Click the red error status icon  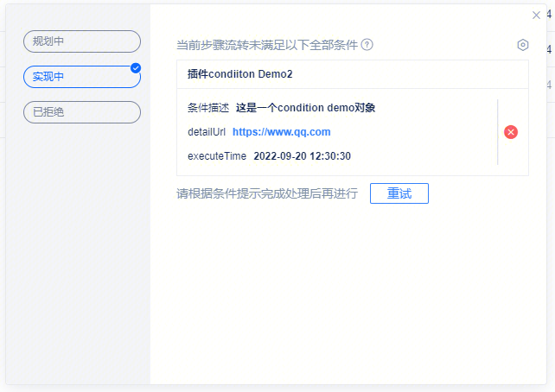pos(511,132)
